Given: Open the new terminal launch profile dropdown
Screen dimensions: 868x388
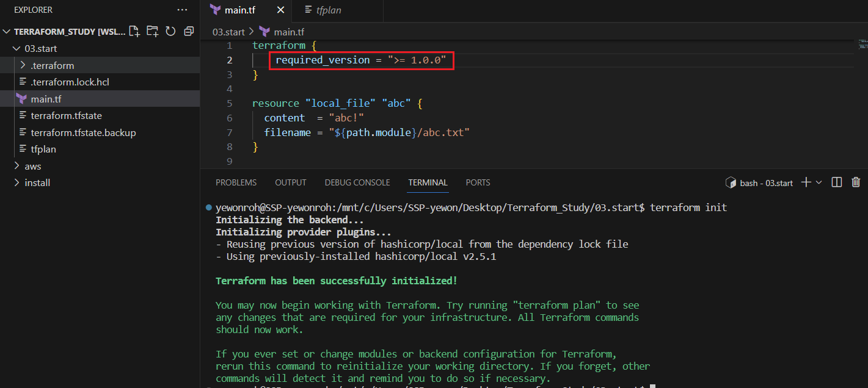Looking at the screenshot, I should 819,182.
